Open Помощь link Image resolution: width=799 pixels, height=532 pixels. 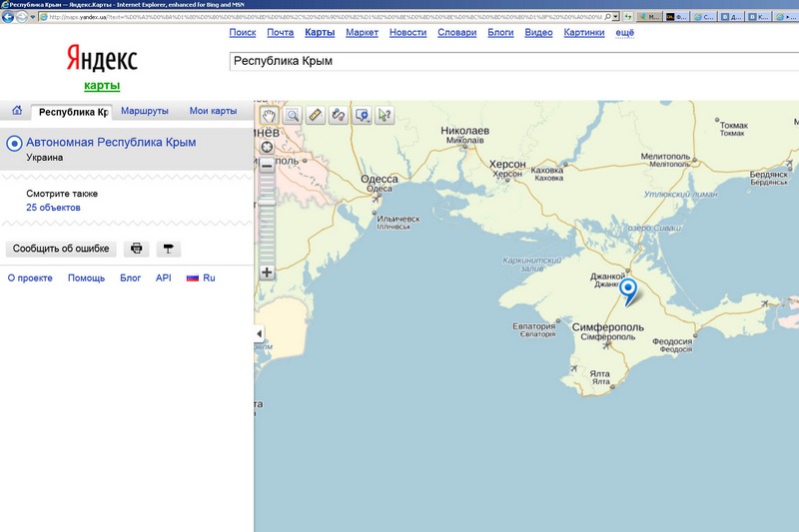86,277
